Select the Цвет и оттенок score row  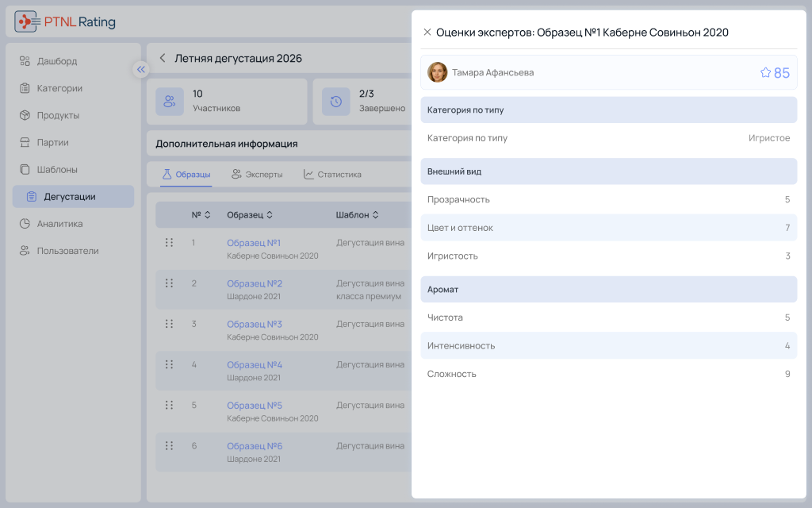[x=608, y=228]
